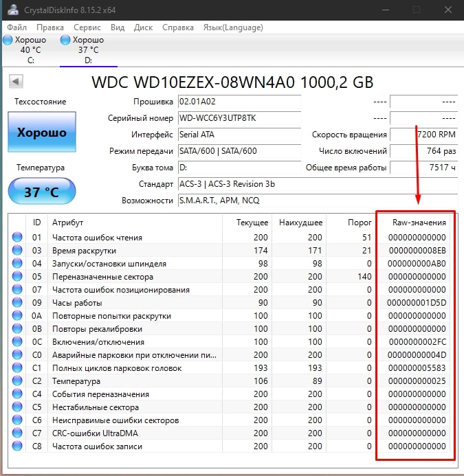Image resolution: width=464 pixels, height=476 pixels.
Task: Click status orb for attribute 04 row
Action: pyautogui.click(x=17, y=263)
